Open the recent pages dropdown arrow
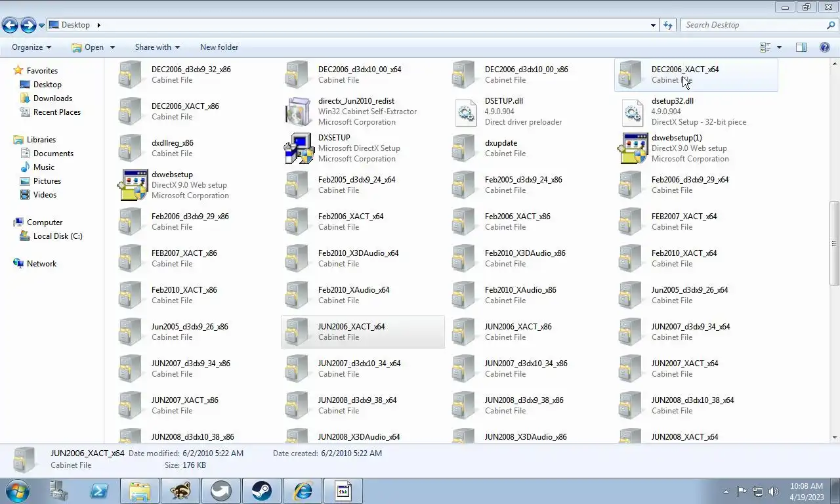Screen dimensions: 840x504 pyautogui.click(x=41, y=26)
